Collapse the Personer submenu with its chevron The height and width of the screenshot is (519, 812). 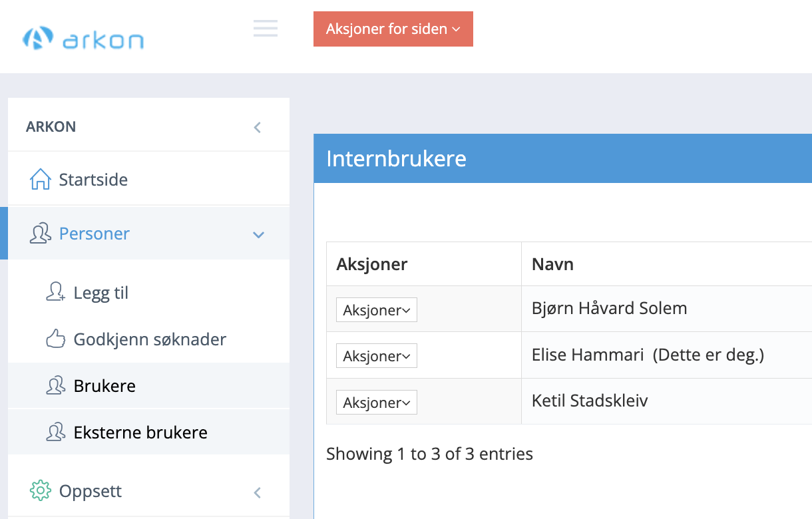tap(258, 234)
